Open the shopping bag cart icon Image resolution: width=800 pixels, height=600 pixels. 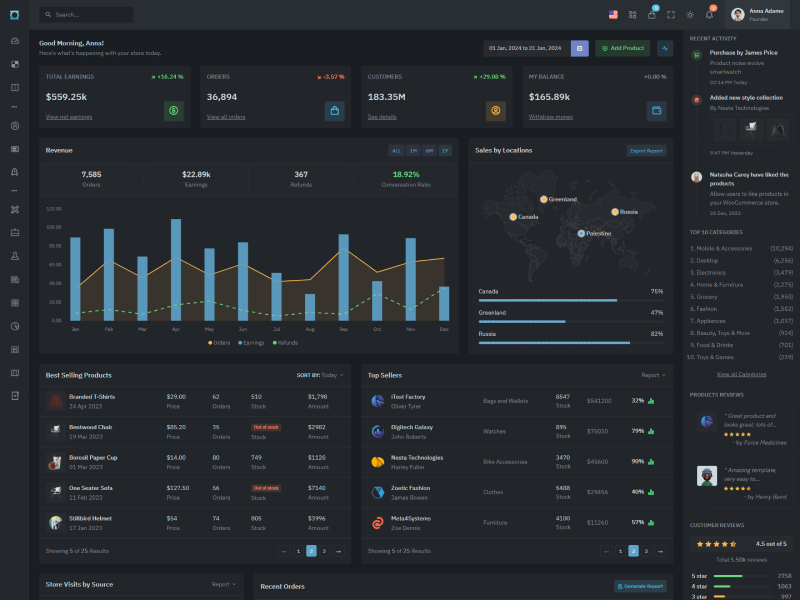(652, 15)
